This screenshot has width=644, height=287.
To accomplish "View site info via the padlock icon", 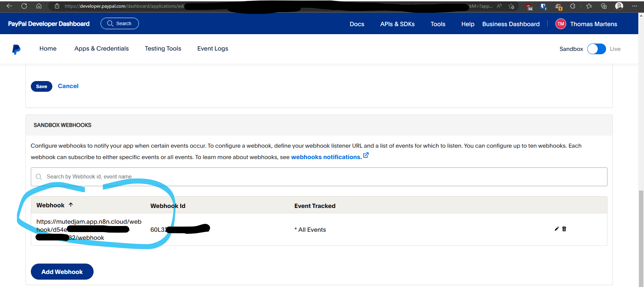I will (x=57, y=6).
